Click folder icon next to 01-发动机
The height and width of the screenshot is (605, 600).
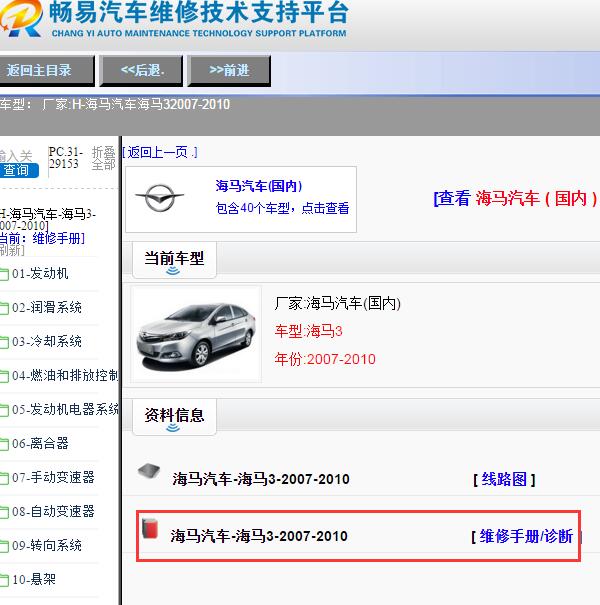pyautogui.click(x=4, y=274)
